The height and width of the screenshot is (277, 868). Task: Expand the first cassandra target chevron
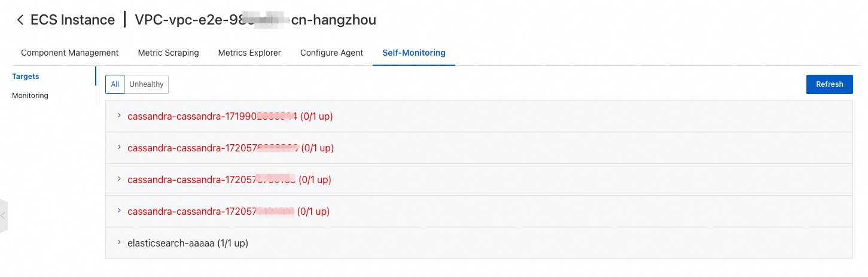point(120,115)
